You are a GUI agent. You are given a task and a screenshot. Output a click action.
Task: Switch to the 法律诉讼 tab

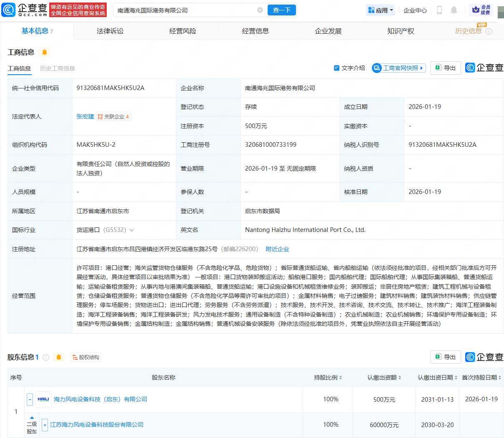(110, 31)
